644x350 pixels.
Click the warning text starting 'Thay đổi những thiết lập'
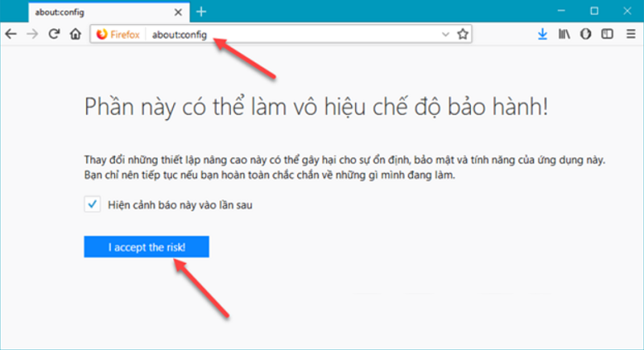(x=345, y=159)
